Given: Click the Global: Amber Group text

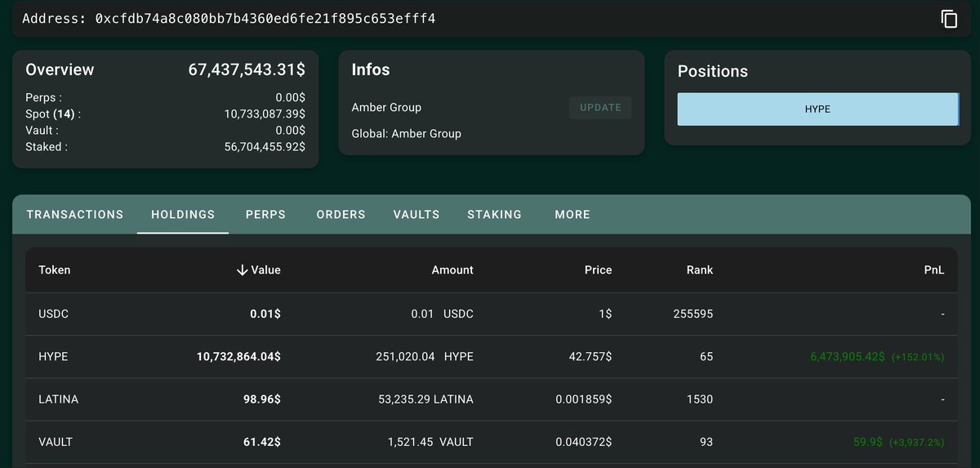Looking at the screenshot, I should point(407,134).
